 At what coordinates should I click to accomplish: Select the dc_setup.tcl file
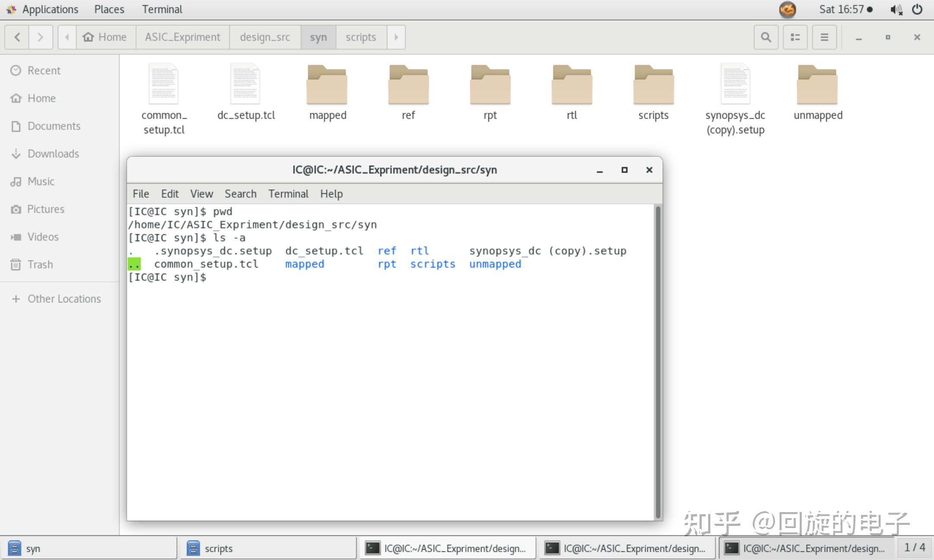tap(246, 85)
